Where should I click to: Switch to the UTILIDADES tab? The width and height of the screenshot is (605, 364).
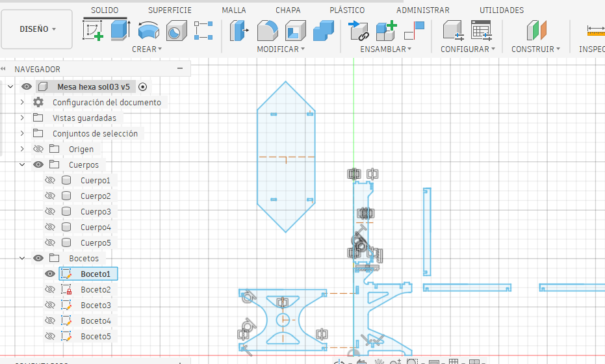pos(502,10)
